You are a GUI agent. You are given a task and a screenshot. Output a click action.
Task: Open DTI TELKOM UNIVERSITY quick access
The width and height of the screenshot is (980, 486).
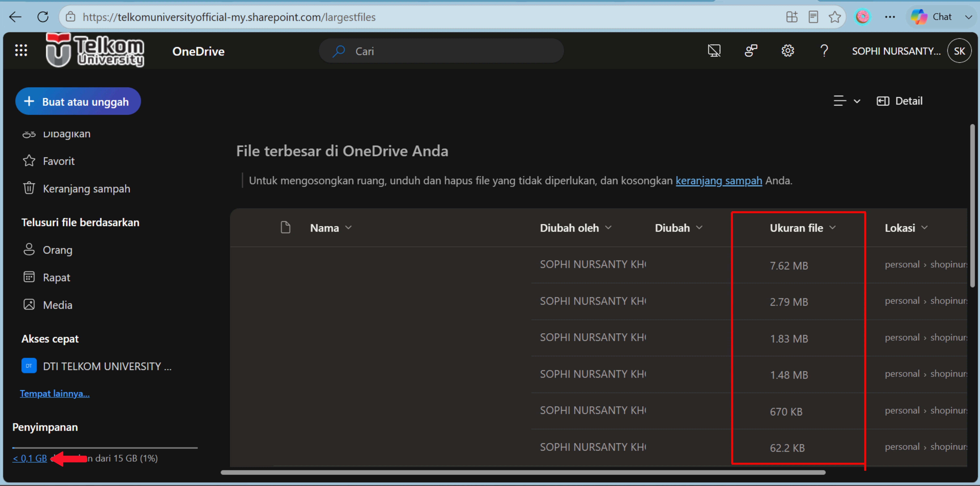[97, 366]
